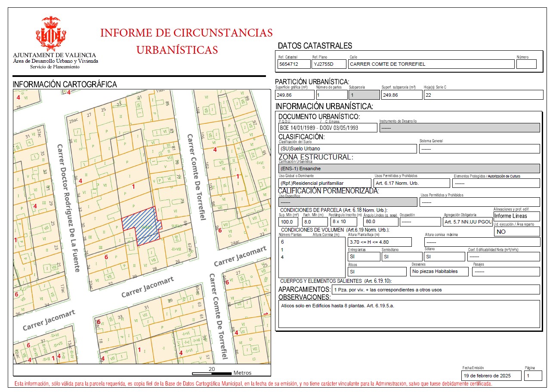
Task: Select the (SU)Suelo Urbano classification
Action: pos(348,149)
